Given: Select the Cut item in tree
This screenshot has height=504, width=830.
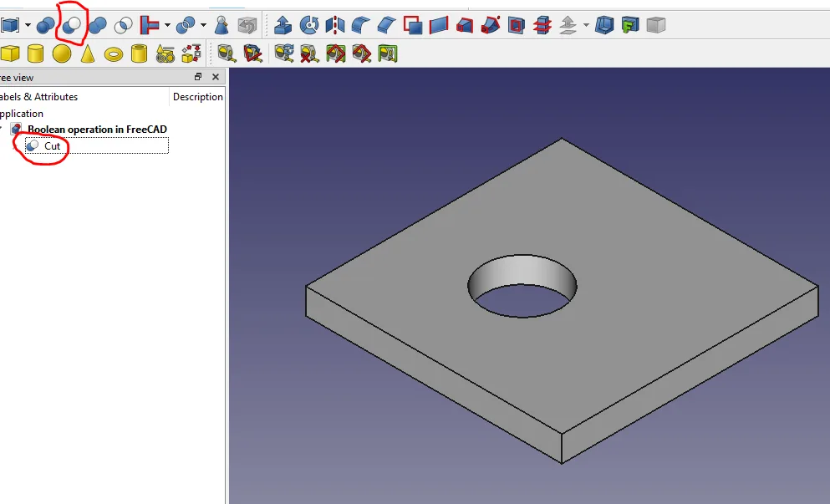Looking at the screenshot, I should tap(52, 146).
